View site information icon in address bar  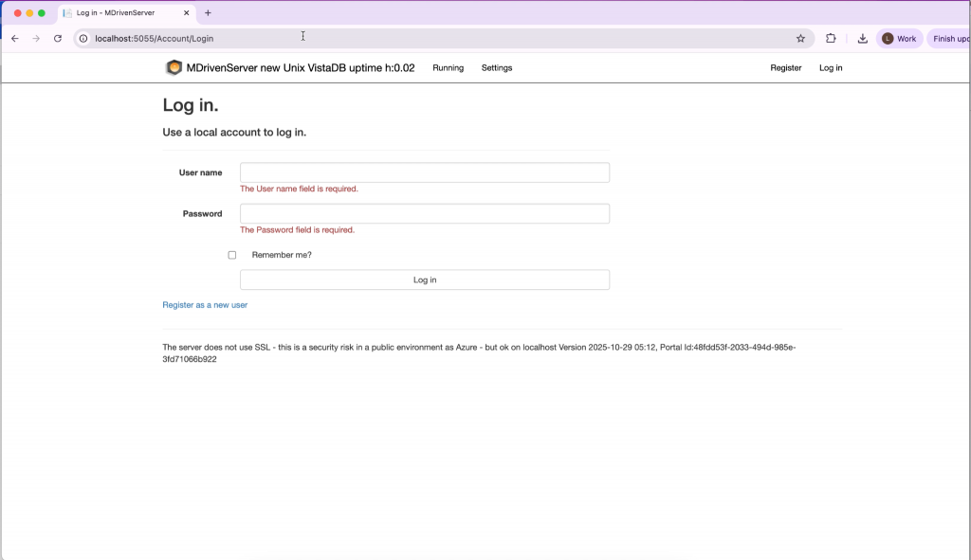(x=83, y=39)
